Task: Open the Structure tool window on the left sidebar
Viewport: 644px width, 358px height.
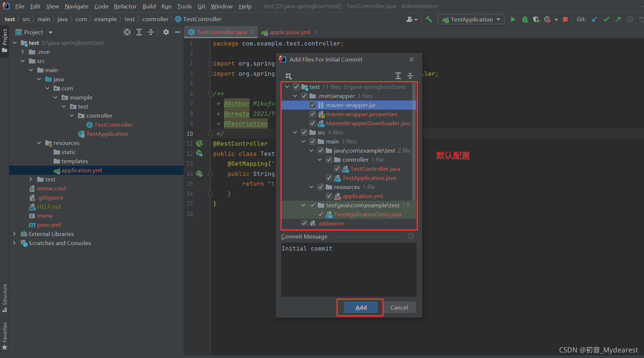Action: coord(5,298)
